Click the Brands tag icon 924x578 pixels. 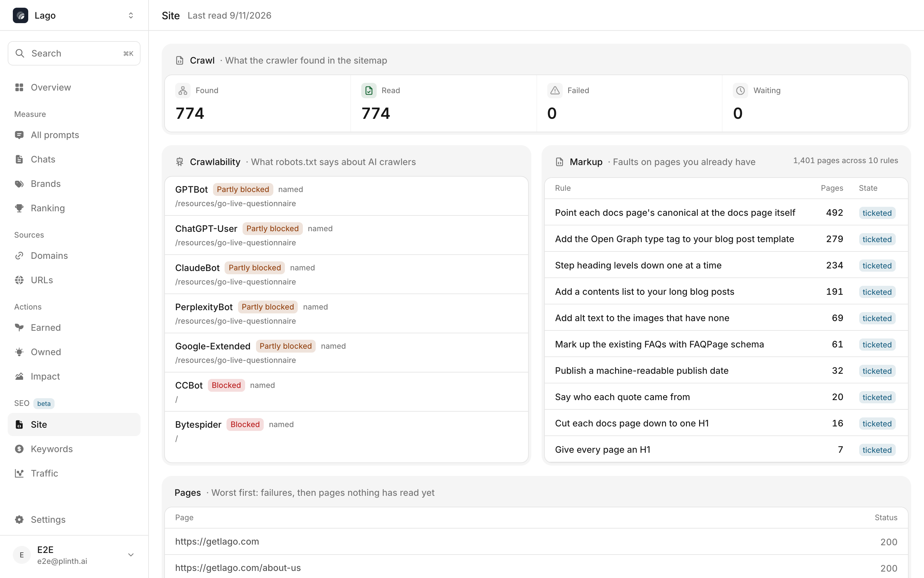click(19, 184)
